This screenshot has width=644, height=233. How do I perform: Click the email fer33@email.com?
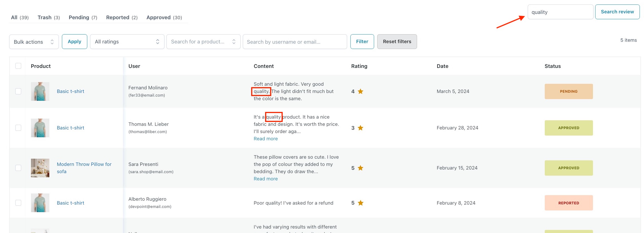click(x=147, y=95)
